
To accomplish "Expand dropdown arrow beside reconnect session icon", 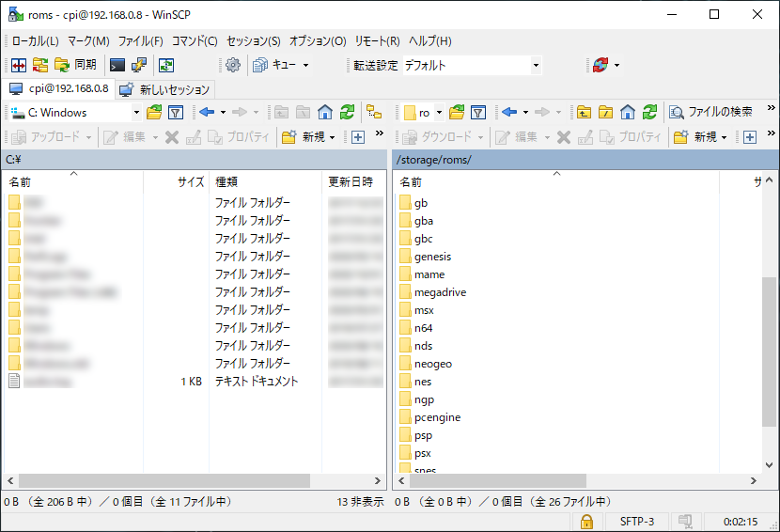I will [x=617, y=65].
